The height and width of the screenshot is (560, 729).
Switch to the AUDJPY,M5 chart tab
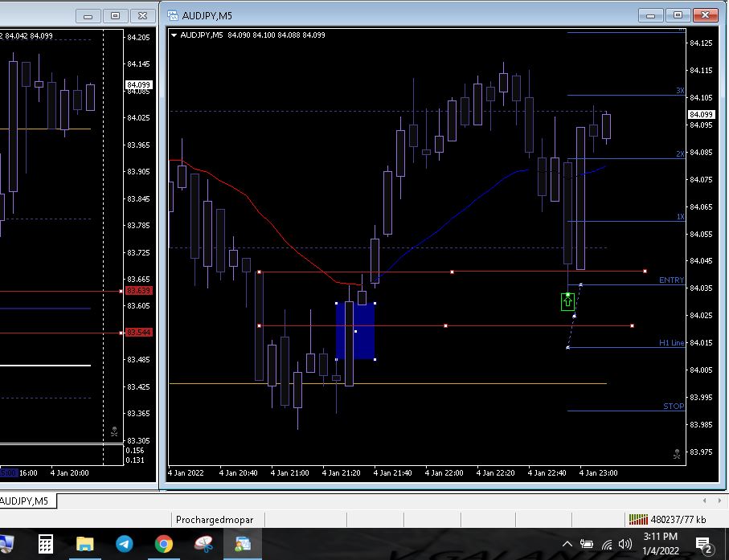point(24,501)
